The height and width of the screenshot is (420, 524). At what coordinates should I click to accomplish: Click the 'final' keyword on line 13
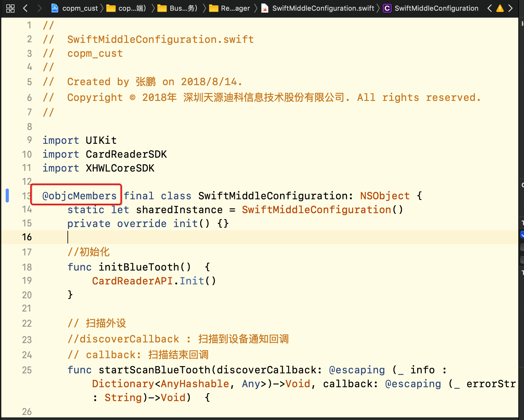(x=139, y=196)
